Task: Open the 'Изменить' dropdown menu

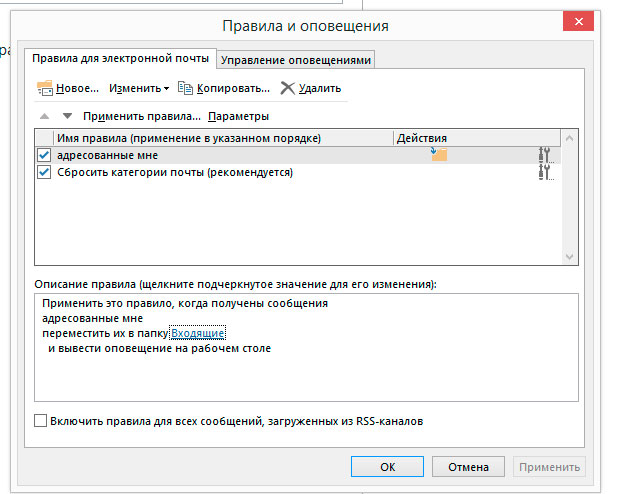Action: pos(138,88)
